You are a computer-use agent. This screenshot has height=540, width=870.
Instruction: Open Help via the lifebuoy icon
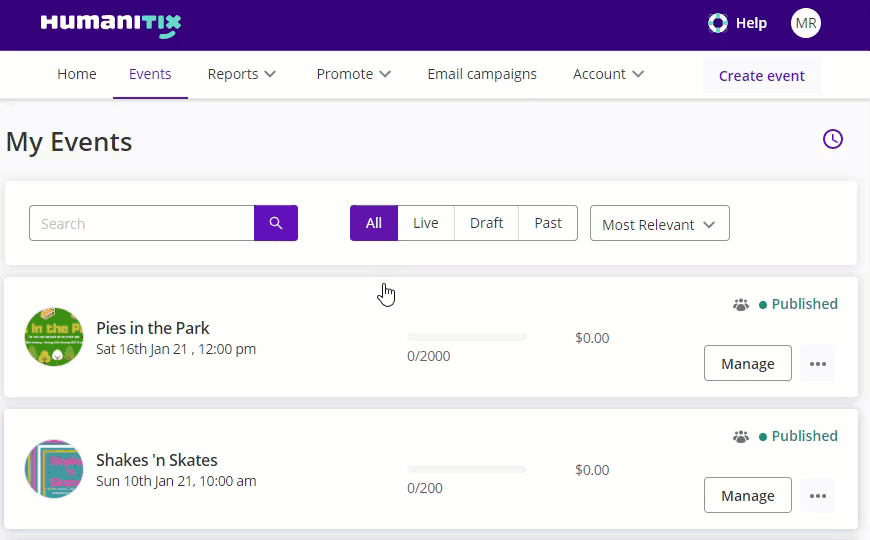click(717, 23)
